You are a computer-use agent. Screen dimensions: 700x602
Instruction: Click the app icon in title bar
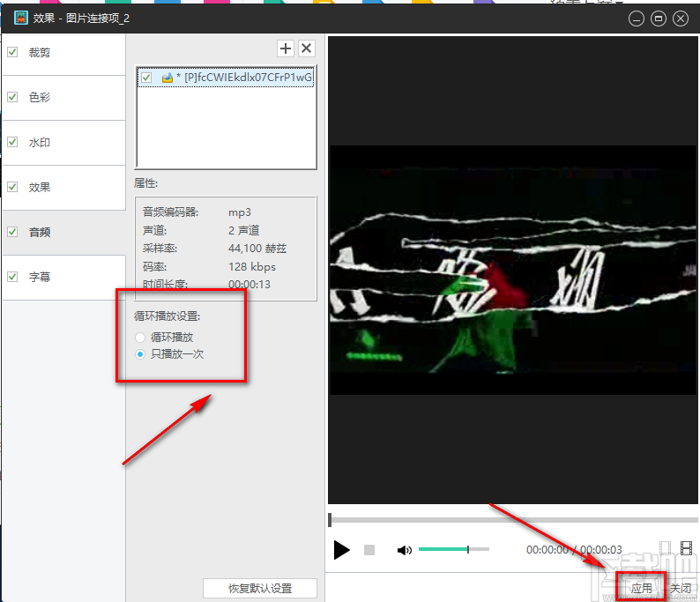[x=20, y=18]
